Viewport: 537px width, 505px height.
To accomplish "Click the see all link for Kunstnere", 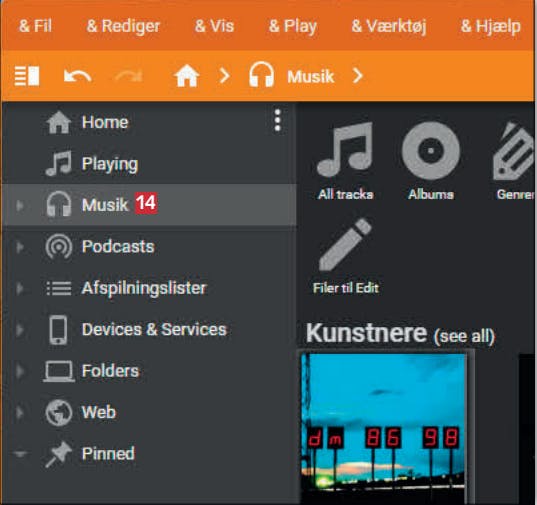I will [x=464, y=337].
